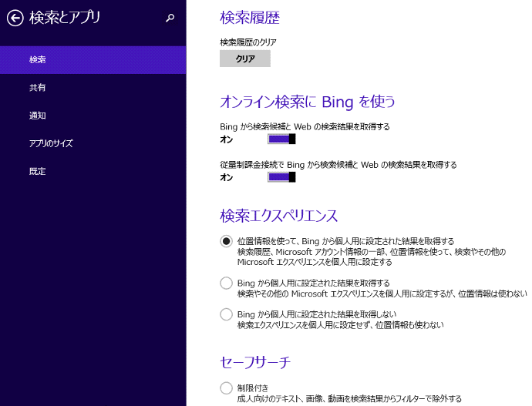Screen dimensions: 532x406
Task: Select no personalized Bing results radio
Action: tap(226, 314)
